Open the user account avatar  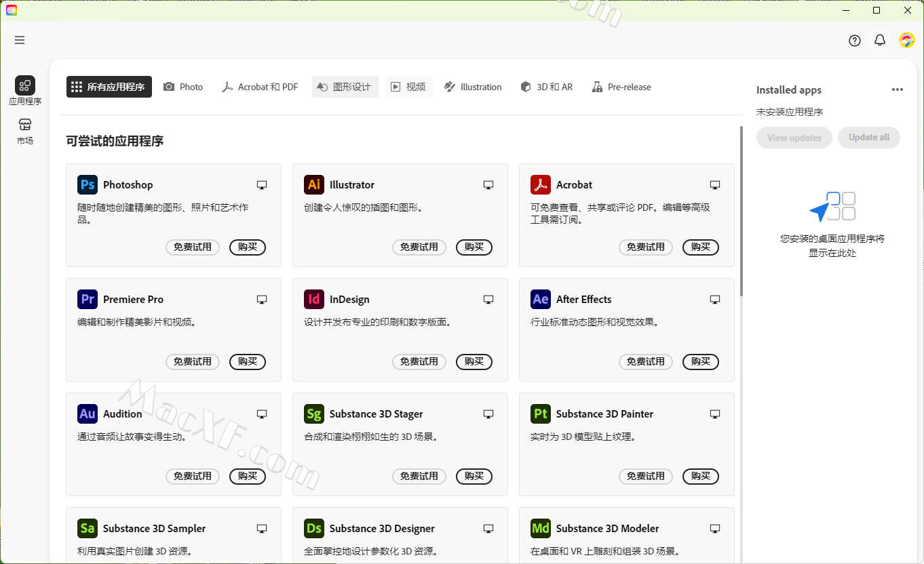tap(907, 40)
